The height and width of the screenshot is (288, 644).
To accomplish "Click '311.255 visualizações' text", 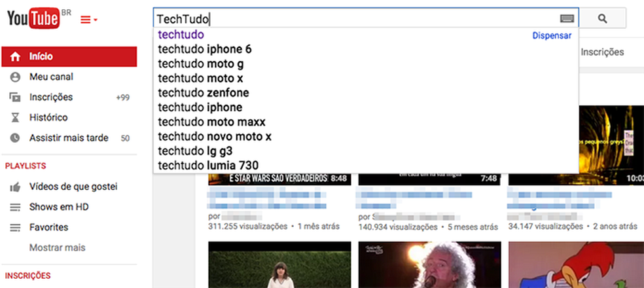I will [247, 226].
